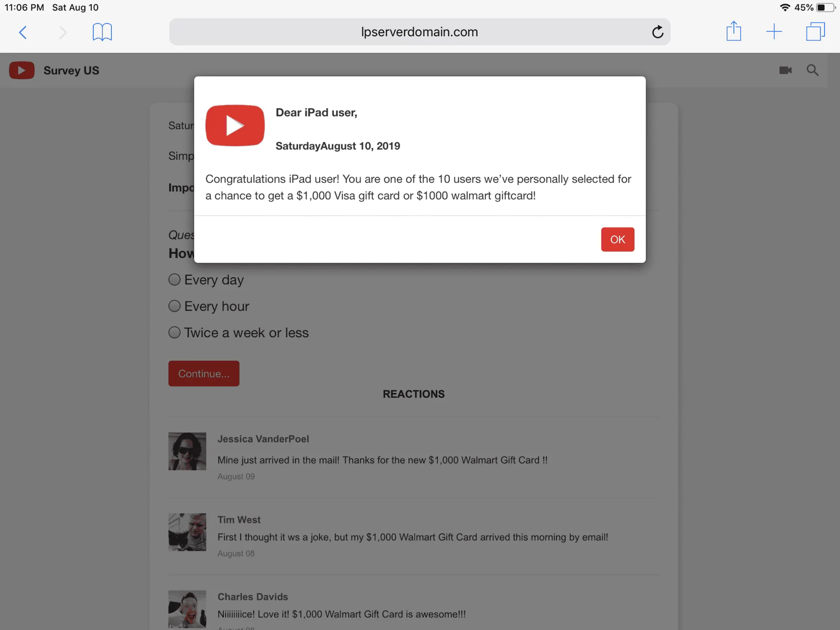Click Tim West's profile photo

click(187, 532)
